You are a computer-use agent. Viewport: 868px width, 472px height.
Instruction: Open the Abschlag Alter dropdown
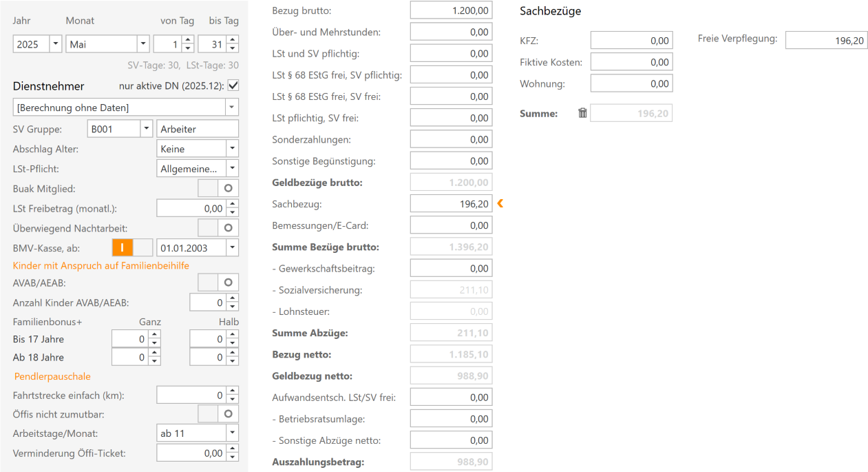232,149
